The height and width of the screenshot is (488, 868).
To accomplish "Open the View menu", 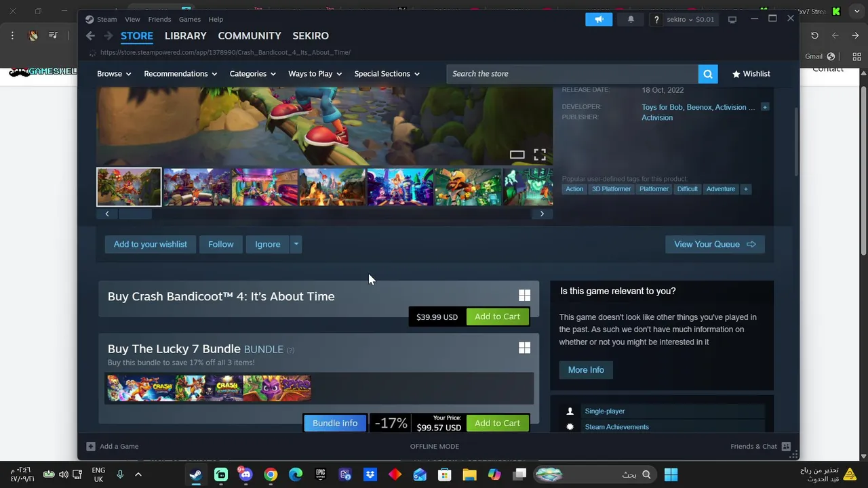I will (132, 20).
